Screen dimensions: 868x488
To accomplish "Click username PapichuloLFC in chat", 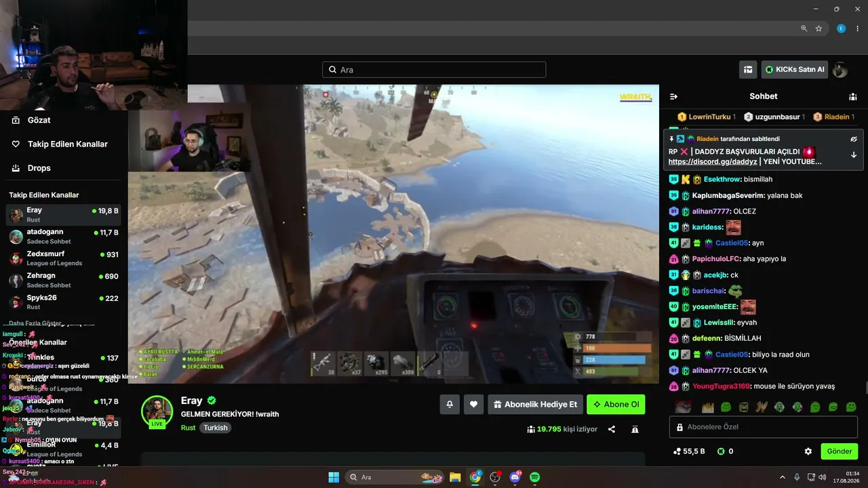I will click(x=715, y=259).
